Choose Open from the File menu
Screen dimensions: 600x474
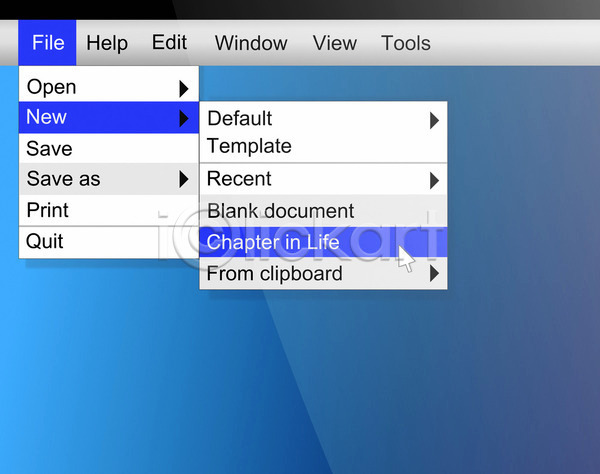coord(51,87)
